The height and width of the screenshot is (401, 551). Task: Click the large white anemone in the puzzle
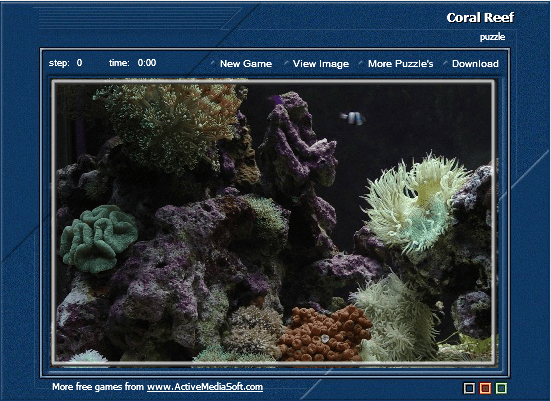click(x=415, y=202)
